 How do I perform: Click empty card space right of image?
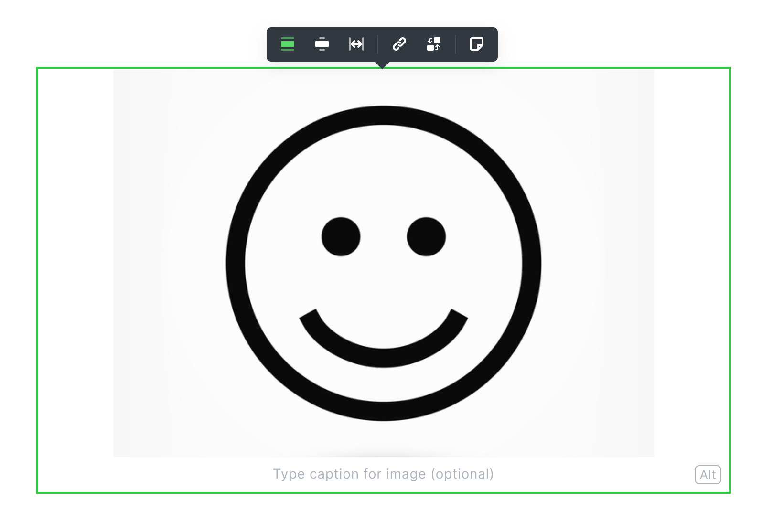point(692,264)
